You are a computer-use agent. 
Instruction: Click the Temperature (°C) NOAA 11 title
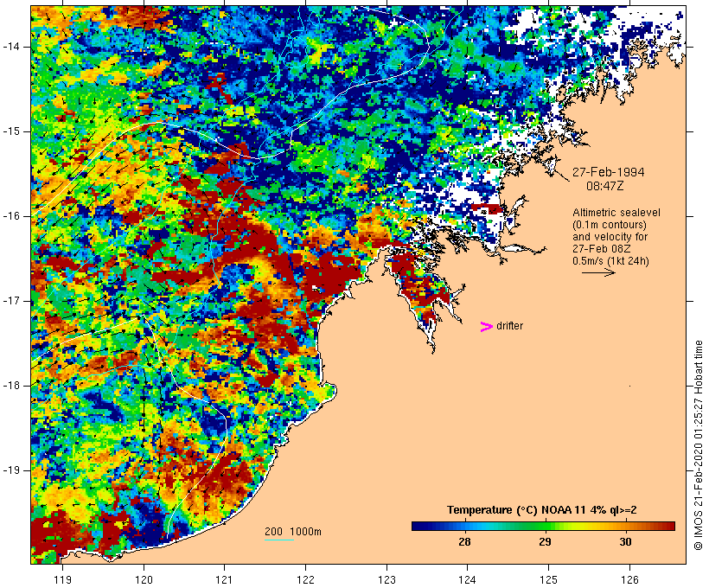(542, 510)
